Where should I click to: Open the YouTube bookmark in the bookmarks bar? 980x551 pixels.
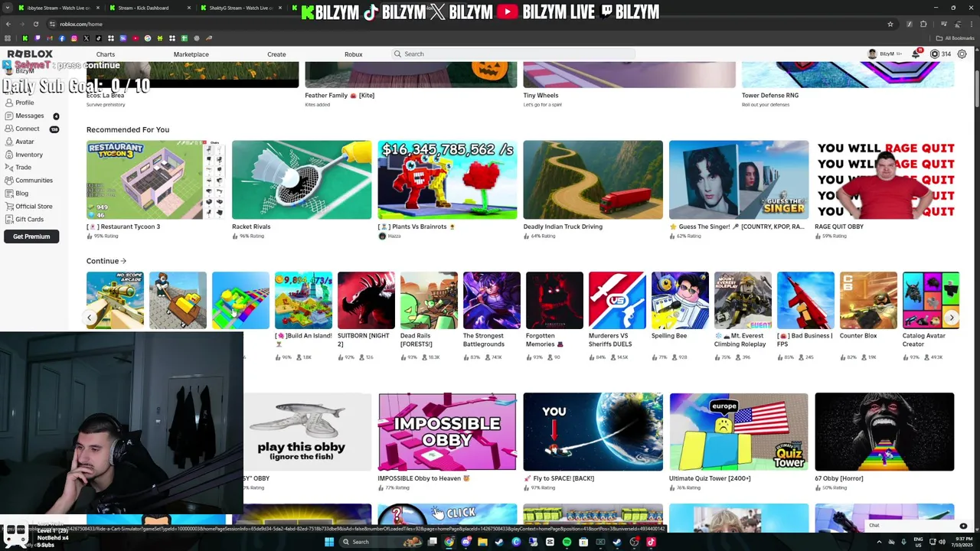136,38
